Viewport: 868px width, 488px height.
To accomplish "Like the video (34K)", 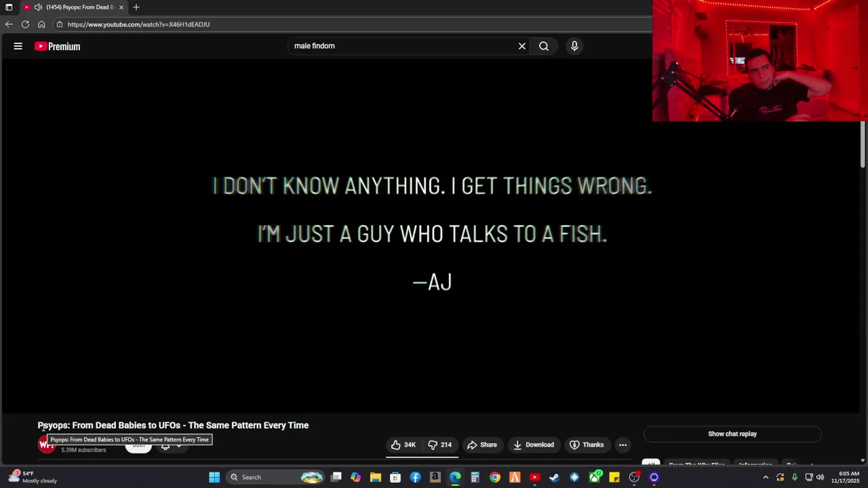I will 403,445.
